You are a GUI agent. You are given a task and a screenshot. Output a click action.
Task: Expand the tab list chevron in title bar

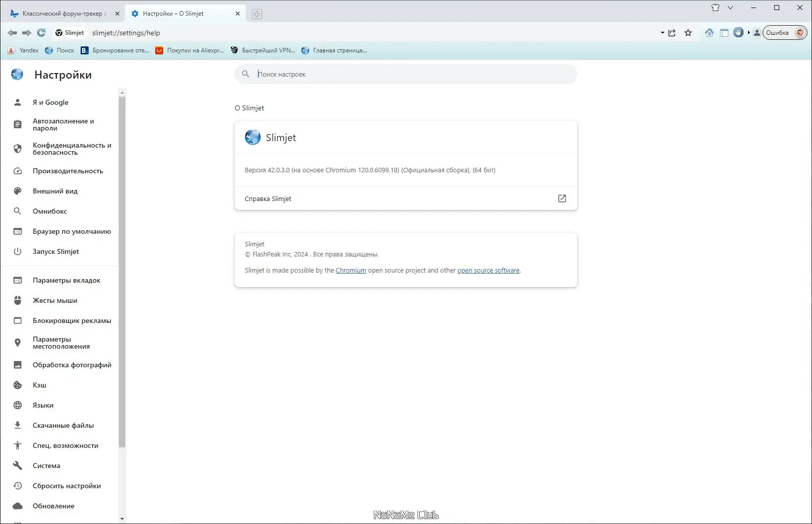pyautogui.click(x=730, y=8)
